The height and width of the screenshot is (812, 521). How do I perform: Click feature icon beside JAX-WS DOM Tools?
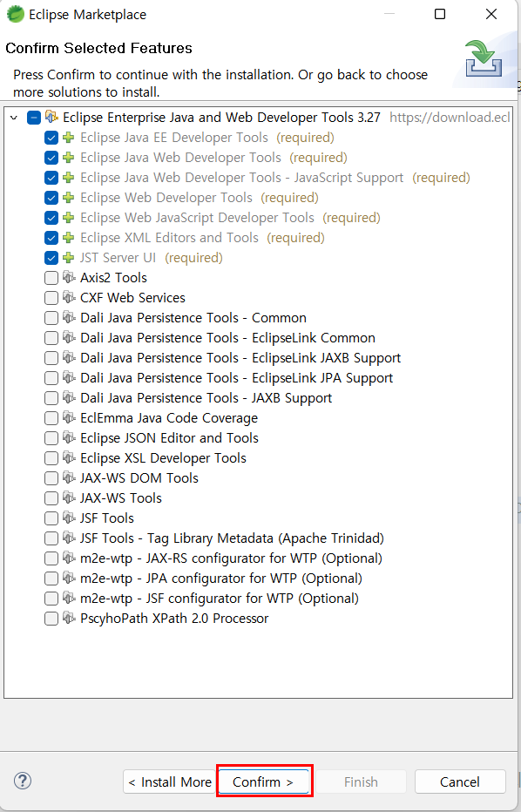tap(69, 477)
